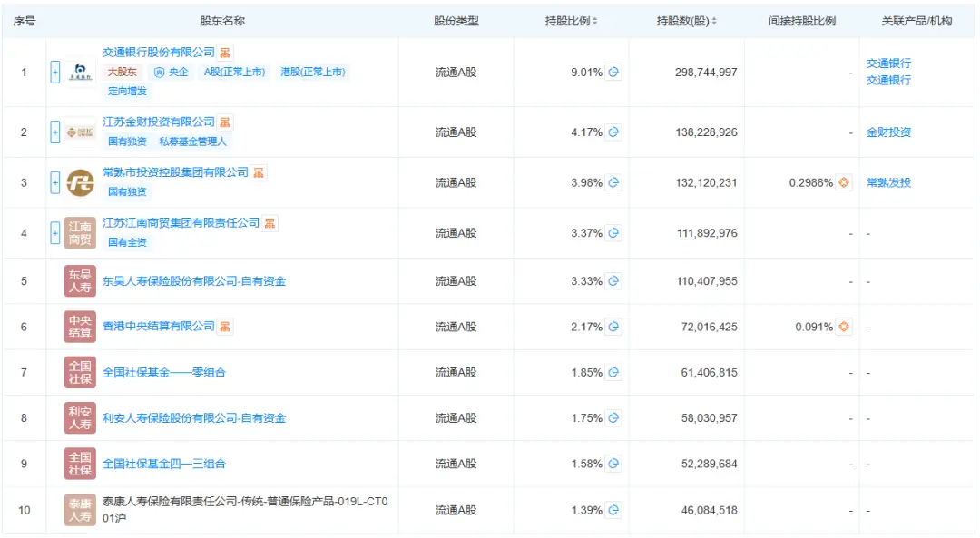Open pie chart icon beside 2.17%

pyautogui.click(x=613, y=327)
